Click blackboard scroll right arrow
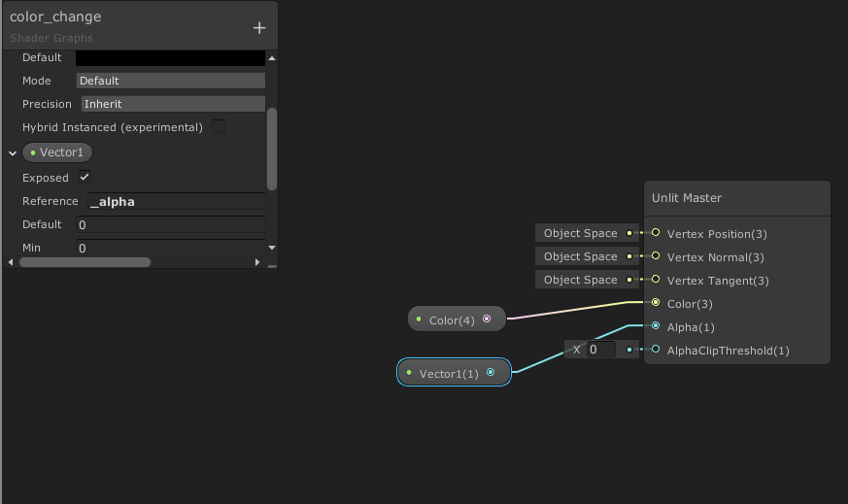This screenshot has height=504, width=848. [257, 262]
